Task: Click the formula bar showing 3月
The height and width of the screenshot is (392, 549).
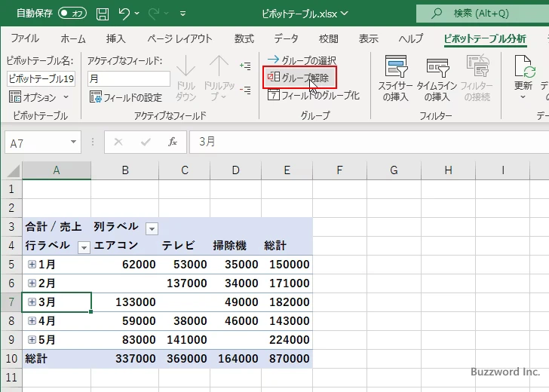Action: pos(369,142)
